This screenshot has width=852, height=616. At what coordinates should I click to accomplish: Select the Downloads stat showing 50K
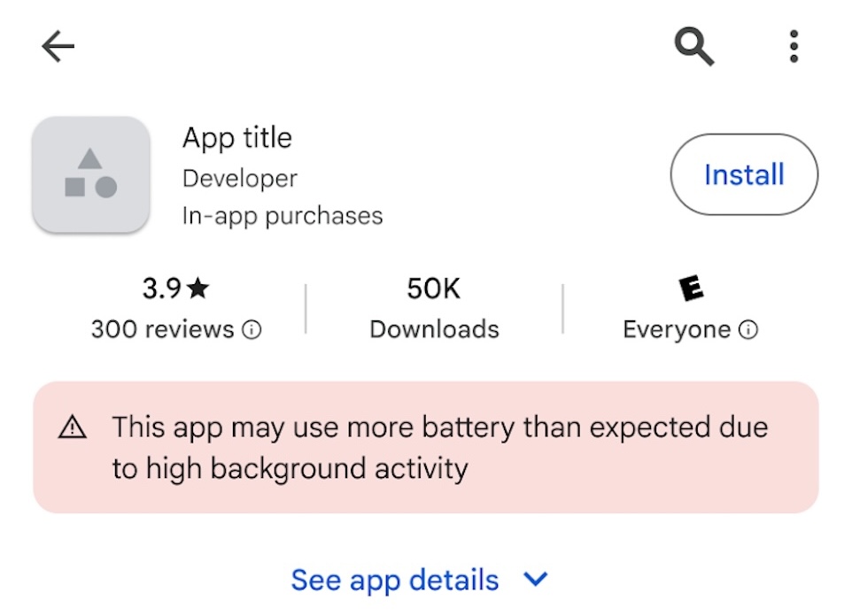click(433, 308)
